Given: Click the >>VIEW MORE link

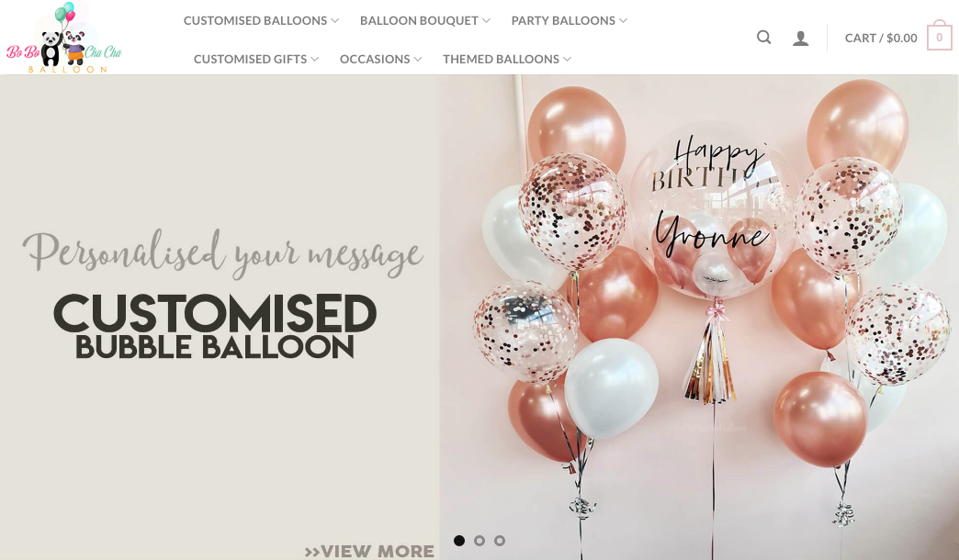Looking at the screenshot, I should [369, 552].
